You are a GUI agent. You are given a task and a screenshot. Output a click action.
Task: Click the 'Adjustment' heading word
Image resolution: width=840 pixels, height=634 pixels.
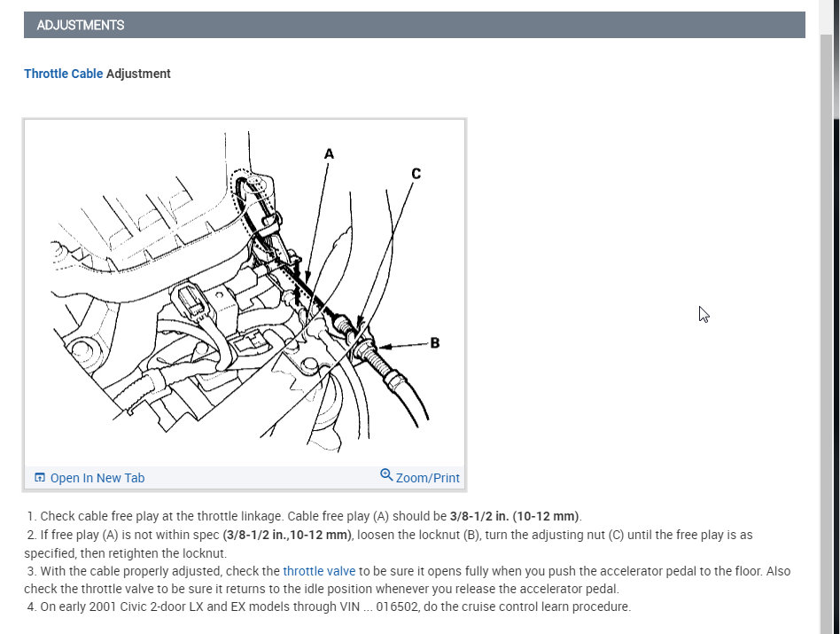(138, 74)
